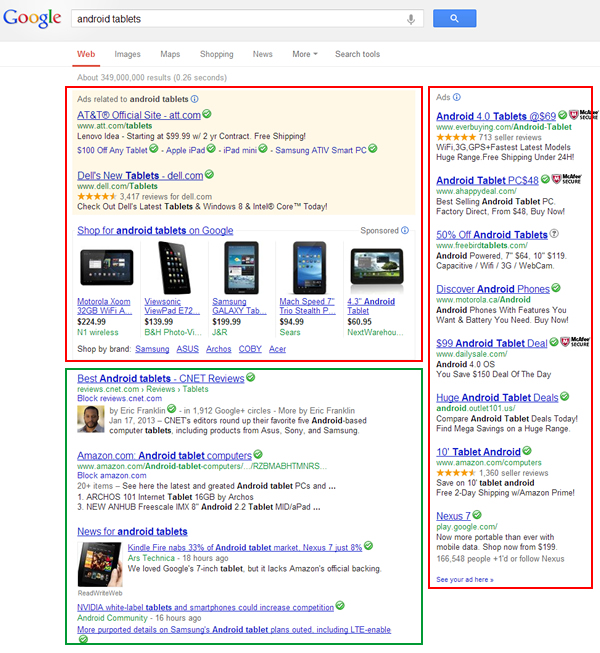
Task: Open Shop for android tablets on Google
Action: click(x=155, y=230)
